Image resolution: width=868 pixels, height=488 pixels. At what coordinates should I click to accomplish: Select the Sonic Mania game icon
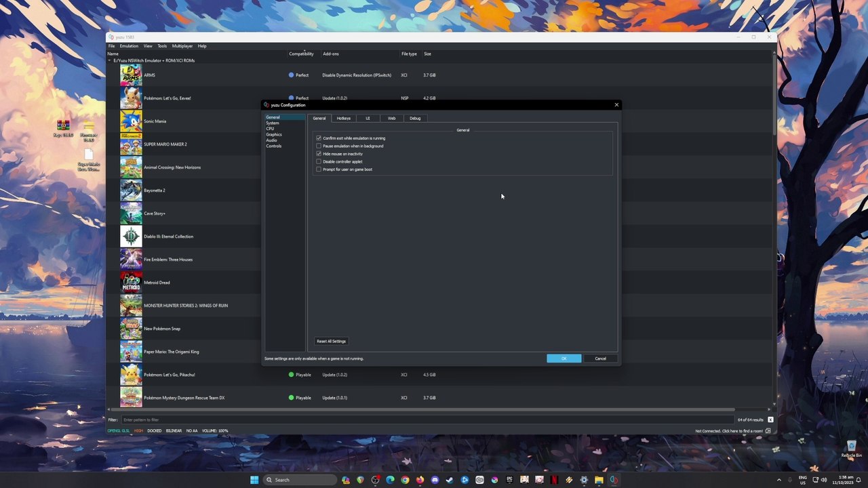click(131, 121)
